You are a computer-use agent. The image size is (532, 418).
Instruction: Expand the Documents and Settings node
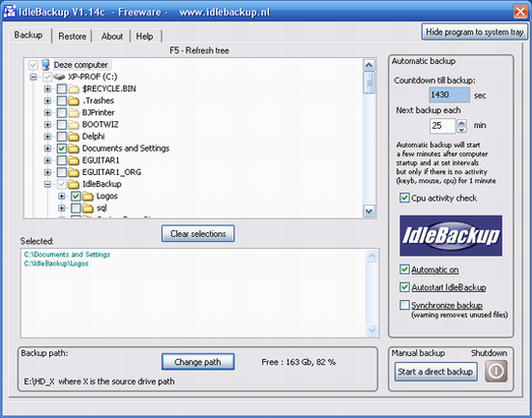[x=47, y=148]
